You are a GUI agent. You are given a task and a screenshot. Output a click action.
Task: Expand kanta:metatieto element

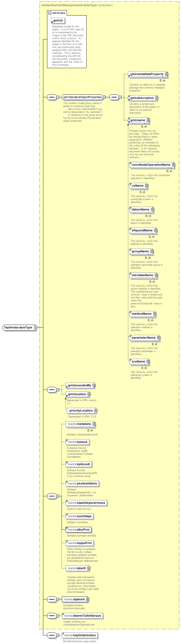point(94,424)
